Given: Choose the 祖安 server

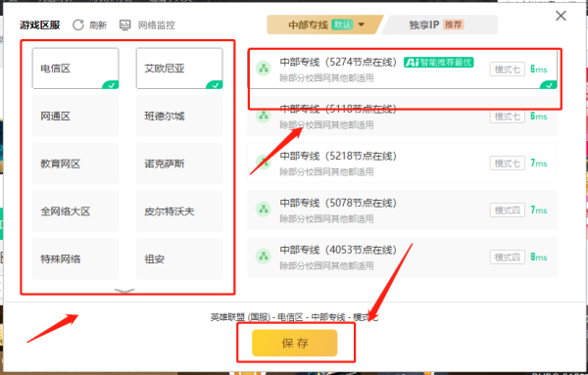Looking at the screenshot, I should pos(179,258).
